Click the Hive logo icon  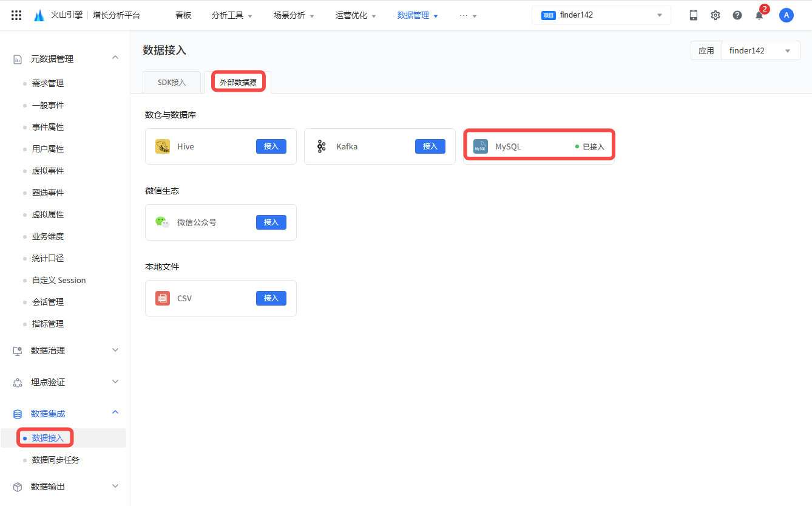[163, 146]
